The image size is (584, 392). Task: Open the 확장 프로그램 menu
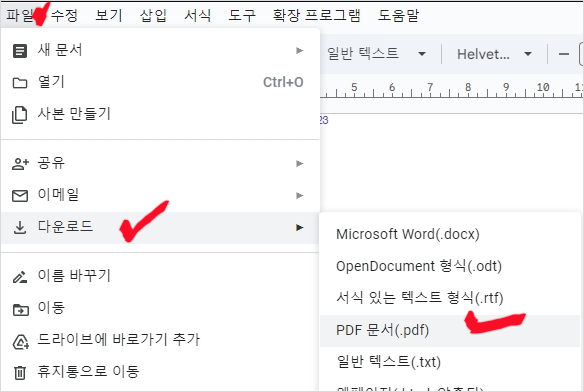pos(317,15)
